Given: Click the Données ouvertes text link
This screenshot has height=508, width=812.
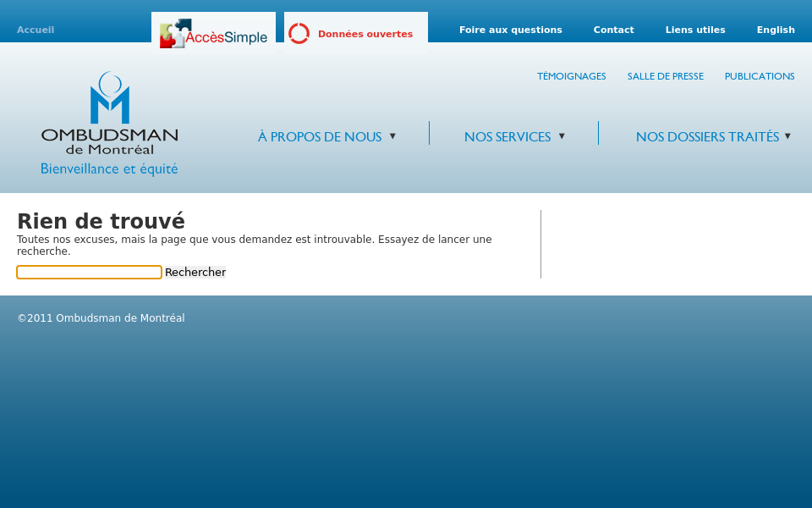Looking at the screenshot, I should [x=365, y=34].
